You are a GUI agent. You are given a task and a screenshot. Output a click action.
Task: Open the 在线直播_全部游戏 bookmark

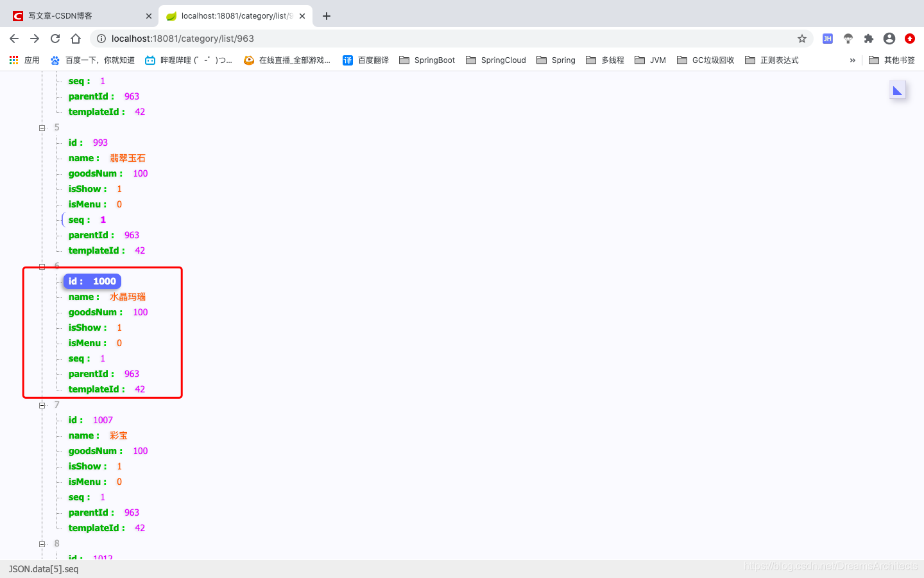point(287,60)
